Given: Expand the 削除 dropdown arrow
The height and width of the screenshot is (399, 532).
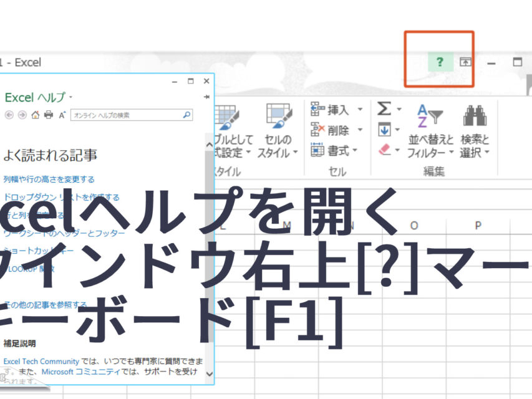Looking at the screenshot, I should click(360, 130).
